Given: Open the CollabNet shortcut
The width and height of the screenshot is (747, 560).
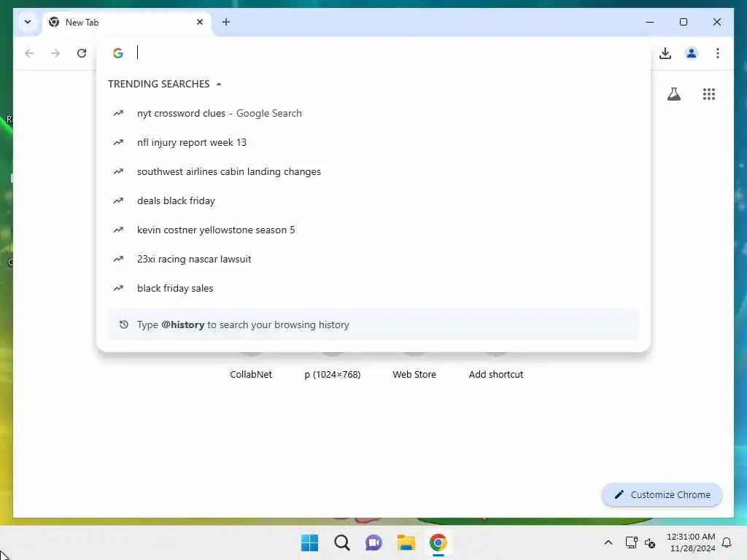Looking at the screenshot, I should click(251, 374).
